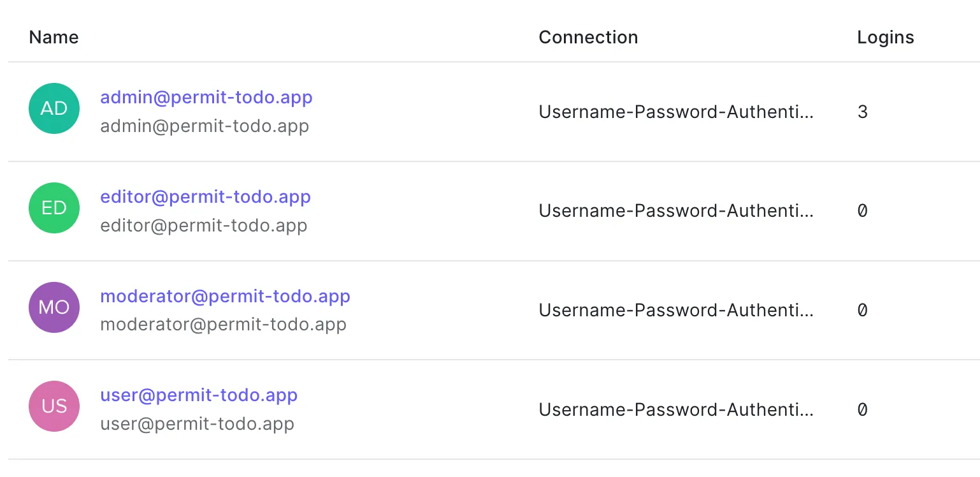
Task: Click the gray moderator@permit-todo.app email subtitle
Action: point(223,325)
